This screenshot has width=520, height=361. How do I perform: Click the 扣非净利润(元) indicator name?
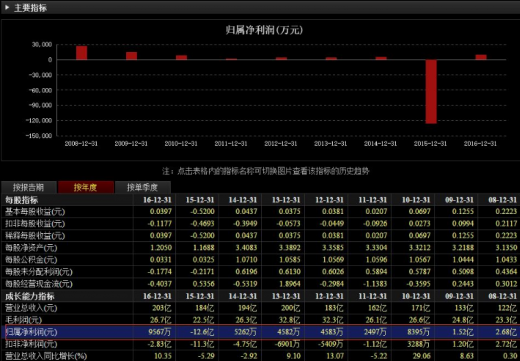31,344
